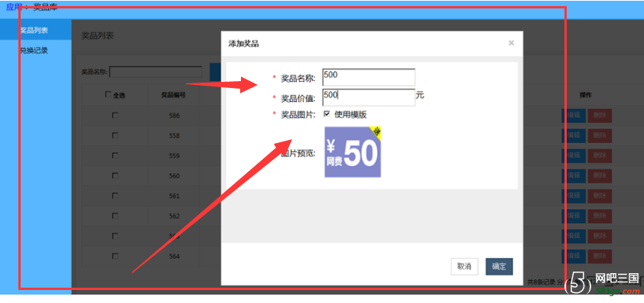
Task: Check the box for row 586
Action: [x=115, y=116]
